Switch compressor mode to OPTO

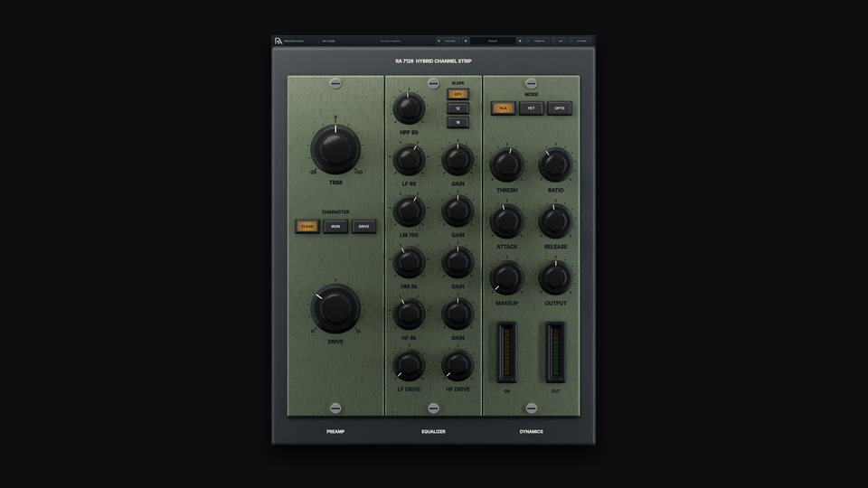[560, 108]
